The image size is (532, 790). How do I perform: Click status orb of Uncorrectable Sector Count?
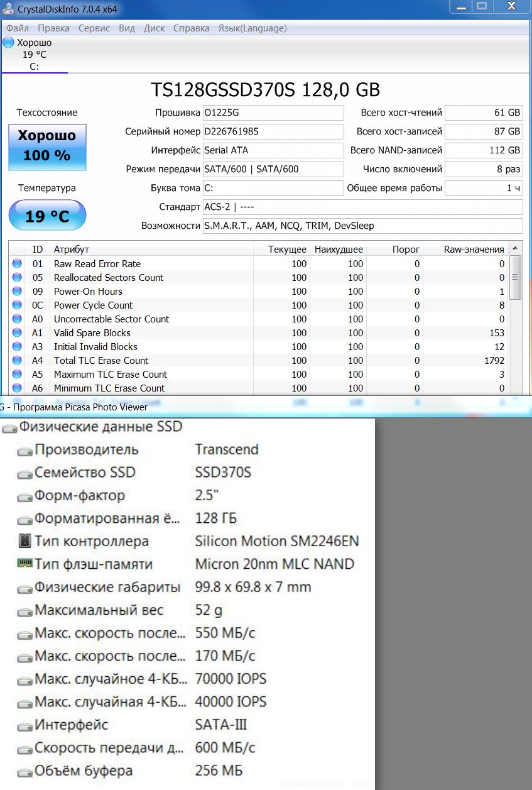(x=16, y=319)
